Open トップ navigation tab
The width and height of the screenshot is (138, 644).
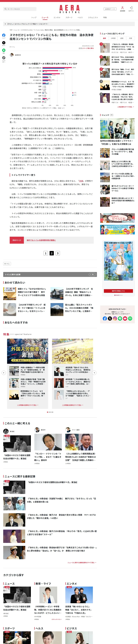[34, 17]
